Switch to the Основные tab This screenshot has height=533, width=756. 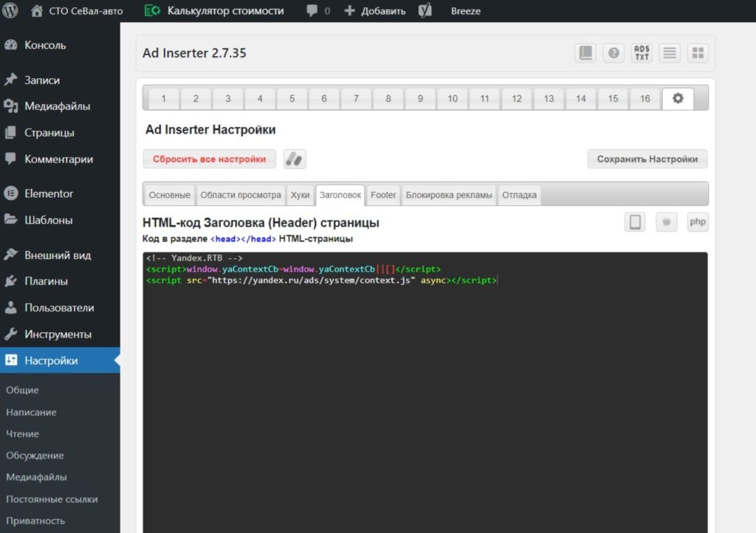pos(169,195)
